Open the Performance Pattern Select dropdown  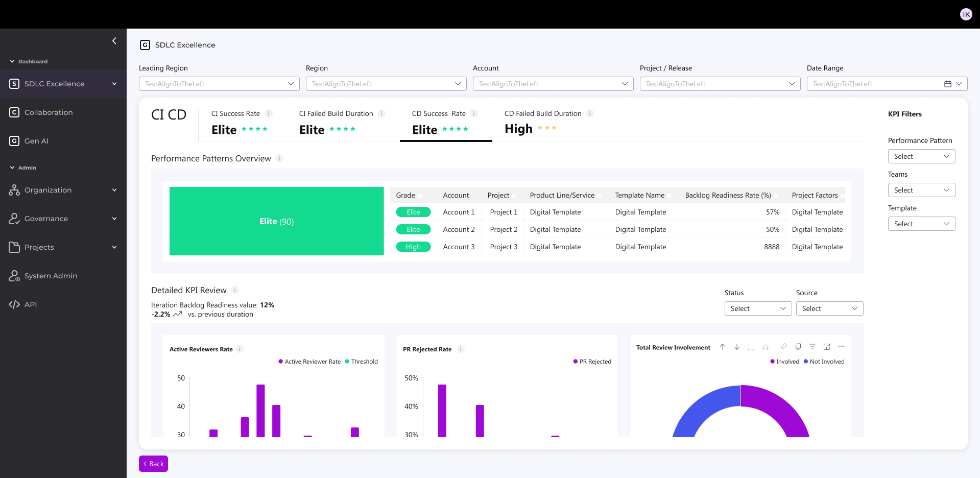tap(921, 156)
